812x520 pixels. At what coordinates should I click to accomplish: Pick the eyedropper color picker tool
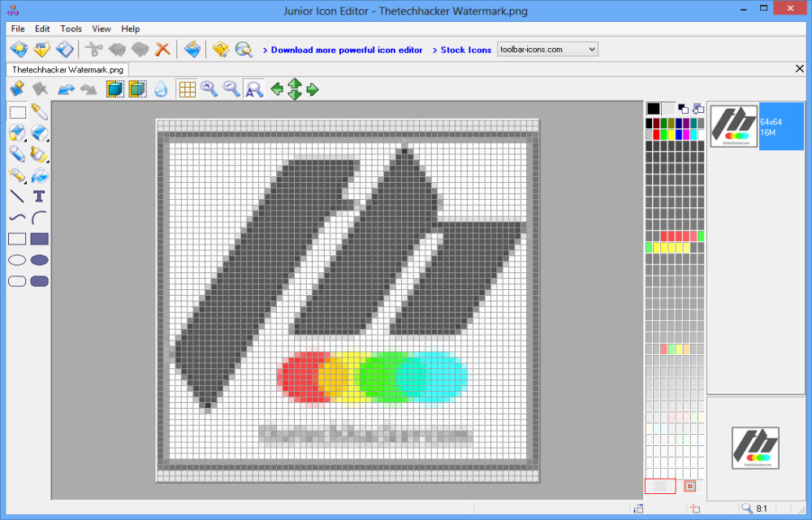click(x=39, y=112)
